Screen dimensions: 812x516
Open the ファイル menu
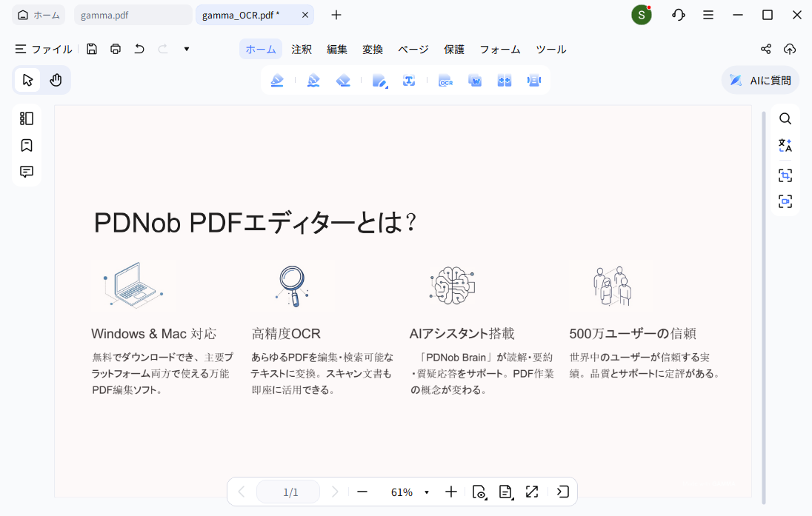(x=43, y=49)
